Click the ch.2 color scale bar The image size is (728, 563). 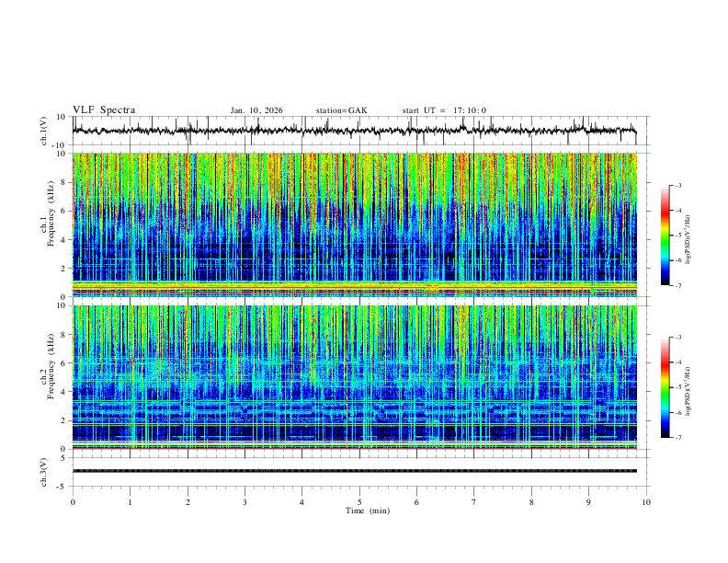tap(665, 387)
